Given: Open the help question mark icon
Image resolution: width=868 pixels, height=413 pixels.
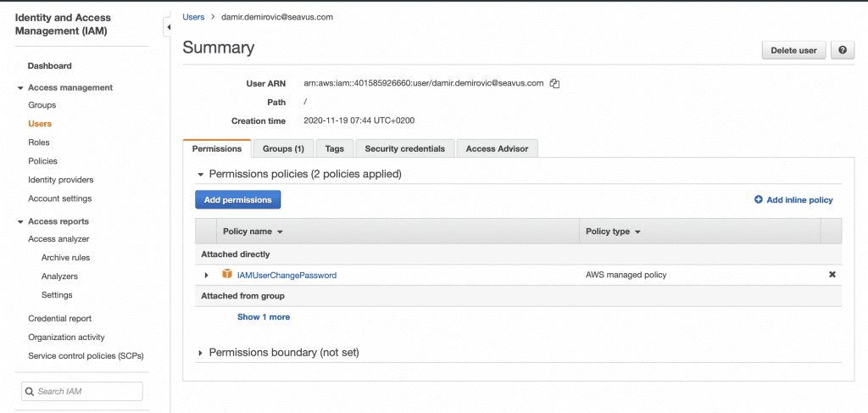Looking at the screenshot, I should pos(843,50).
